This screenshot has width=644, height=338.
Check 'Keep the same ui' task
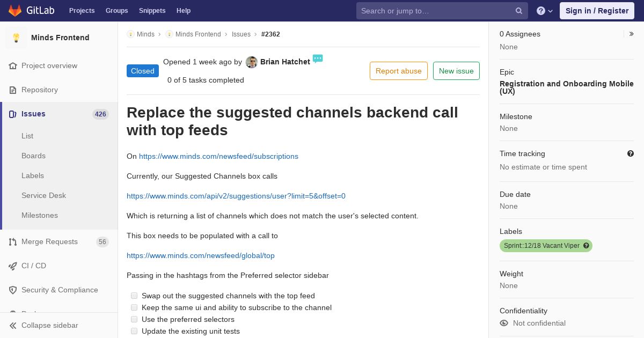click(x=134, y=307)
